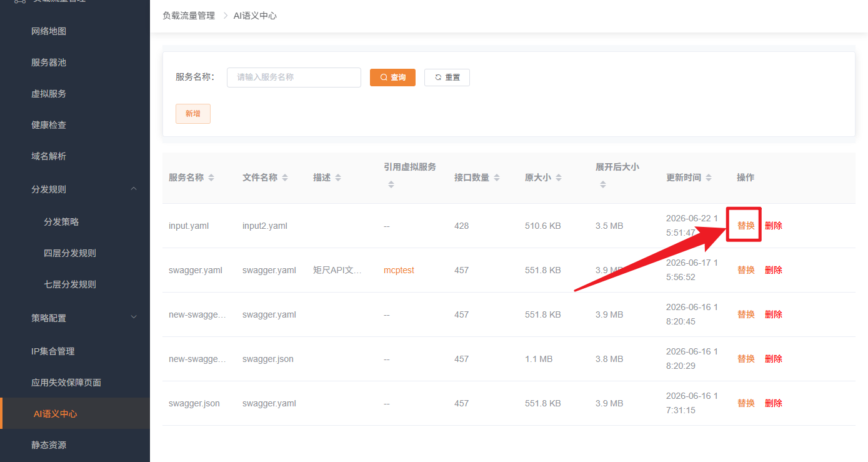868x462 pixels.
Task: Click 替换 for swagger.json service row
Action: click(x=746, y=403)
